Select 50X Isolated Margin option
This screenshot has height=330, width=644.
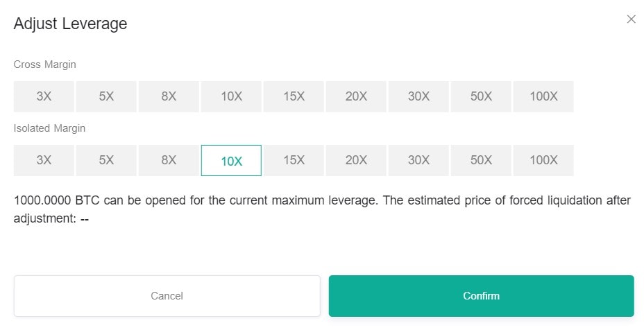(x=481, y=160)
